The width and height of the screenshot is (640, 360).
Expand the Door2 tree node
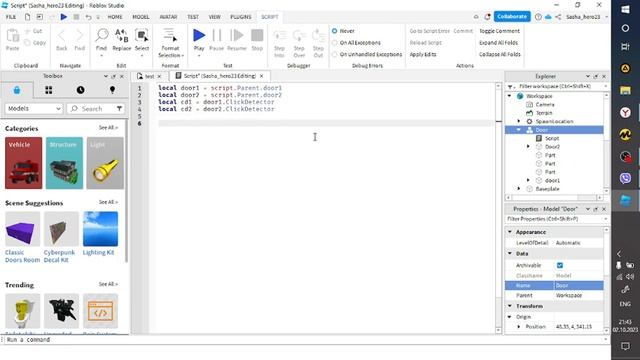(528, 147)
